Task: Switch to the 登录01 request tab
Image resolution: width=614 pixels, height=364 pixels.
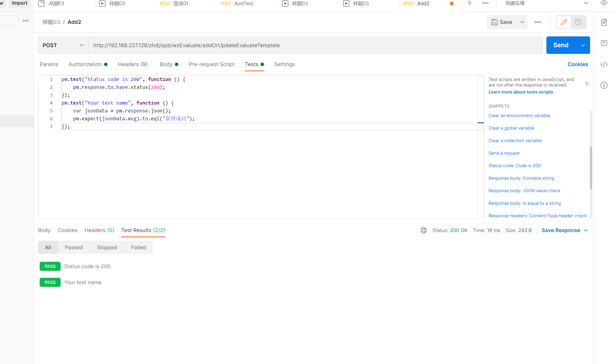Action: pyautogui.click(x=187, y=3)
